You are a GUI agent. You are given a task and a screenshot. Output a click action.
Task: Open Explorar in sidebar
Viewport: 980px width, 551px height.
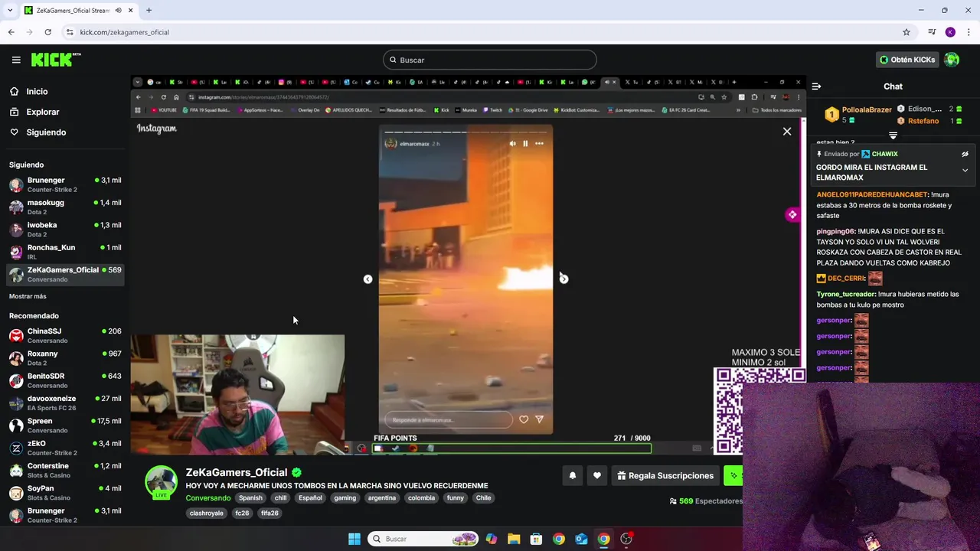(42, 112)
